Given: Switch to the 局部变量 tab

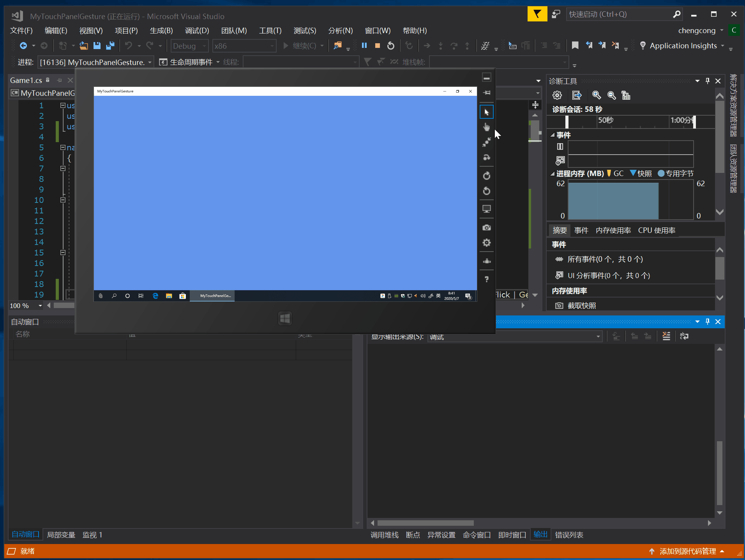Looking at the screenshot, I should point(61,535).
